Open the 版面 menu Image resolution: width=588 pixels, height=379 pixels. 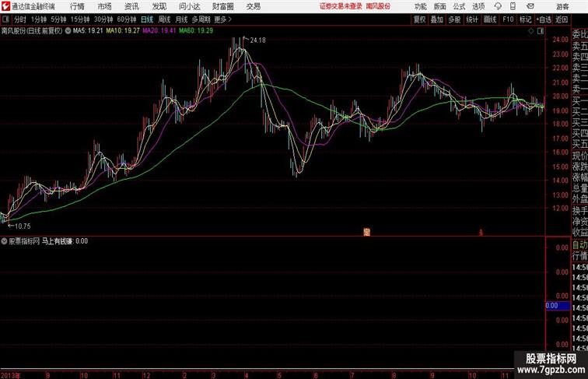(x=440, y=6)
